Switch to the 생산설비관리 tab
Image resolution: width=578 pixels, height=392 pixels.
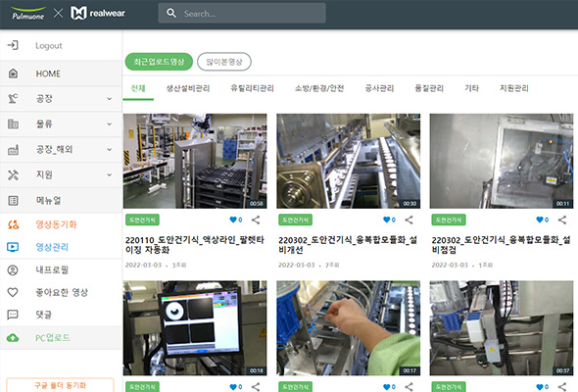point(188,88)
